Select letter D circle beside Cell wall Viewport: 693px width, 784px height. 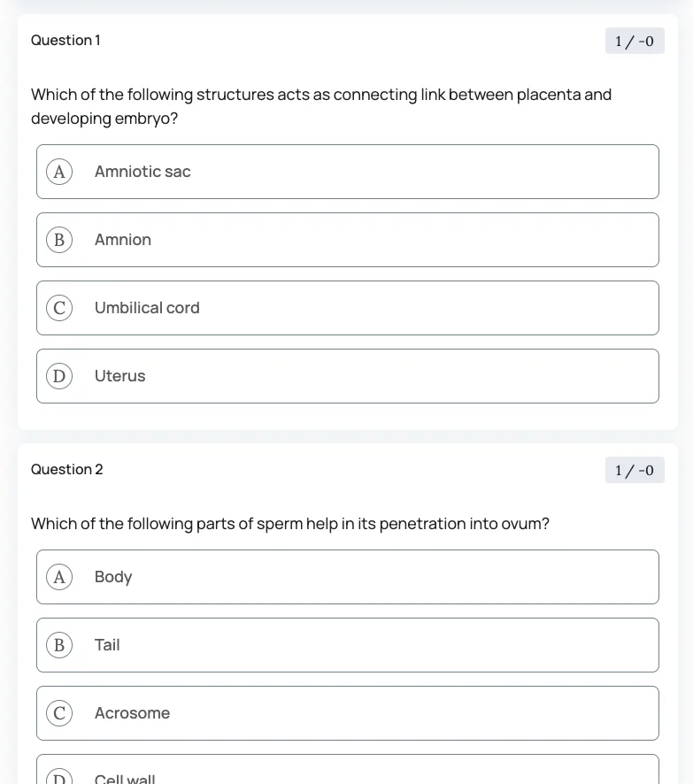59,778
